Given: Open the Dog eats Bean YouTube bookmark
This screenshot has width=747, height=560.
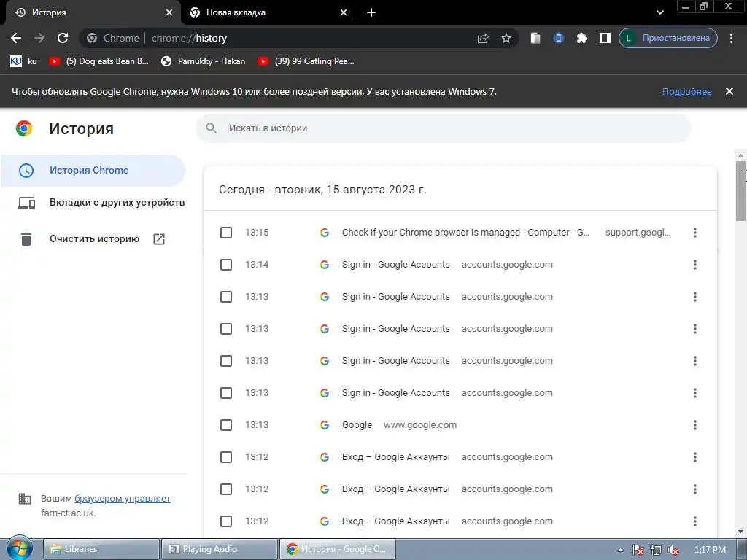Looking at the screenshot, I should pos(99,61).
